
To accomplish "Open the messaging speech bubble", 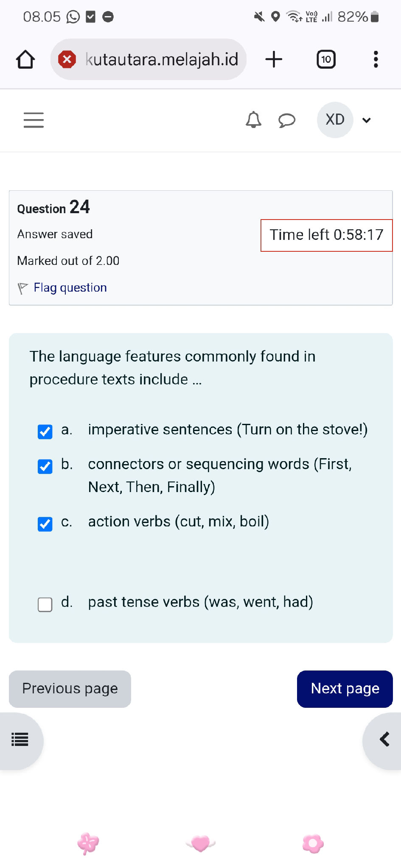I will (287, 120).
